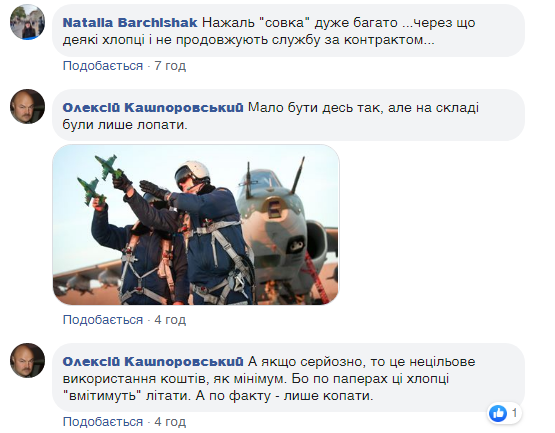Click Подобається under the pilots photo

(x=103, y=320)
